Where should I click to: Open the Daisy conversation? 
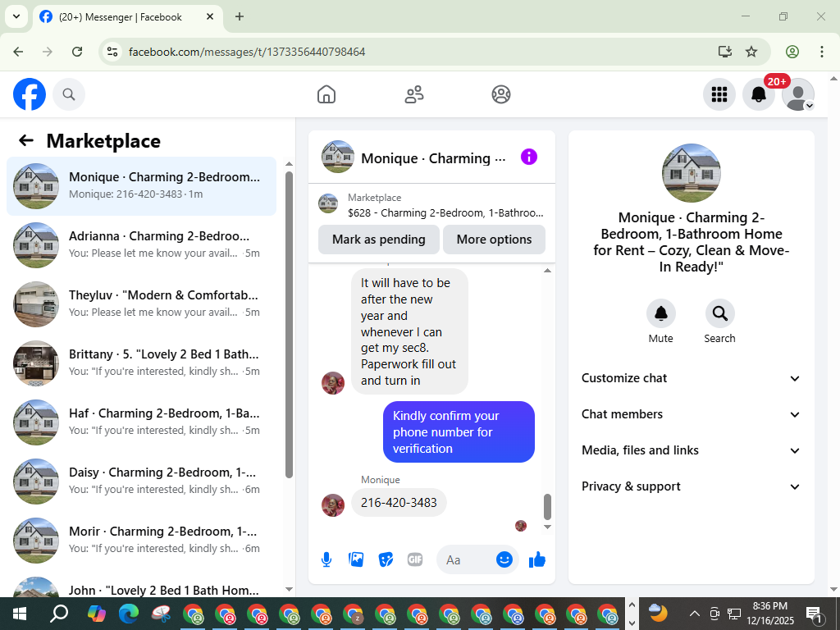coord(141,481)
